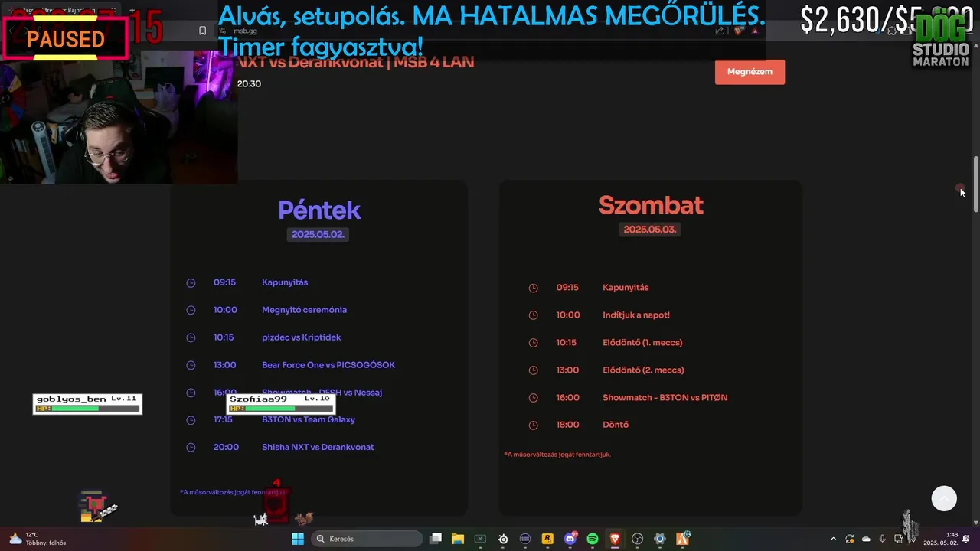Click Bear Force One vs PICSOGÓSOK

328,365
